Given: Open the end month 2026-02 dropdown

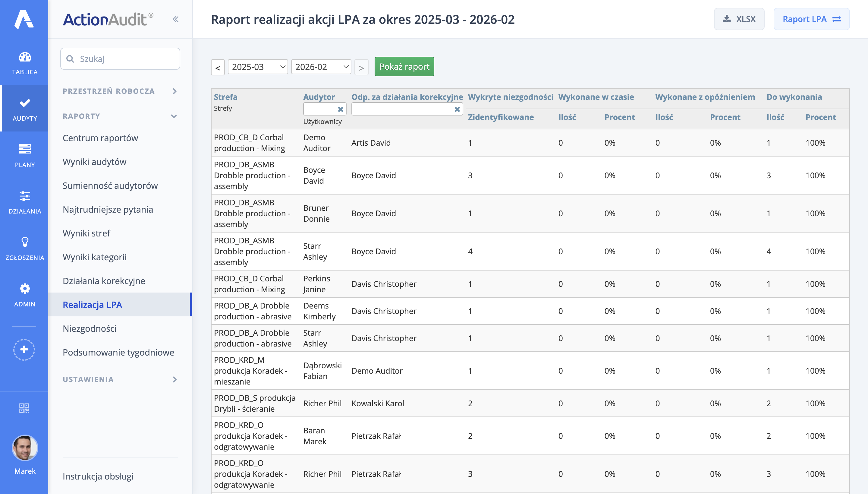Looking at the screenshot, I should point(321,67).
